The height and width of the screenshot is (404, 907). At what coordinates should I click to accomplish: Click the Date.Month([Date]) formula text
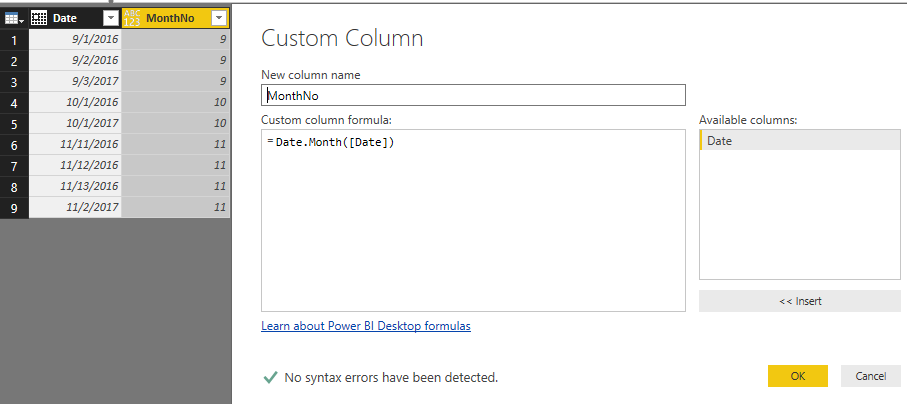coord(335,142)
